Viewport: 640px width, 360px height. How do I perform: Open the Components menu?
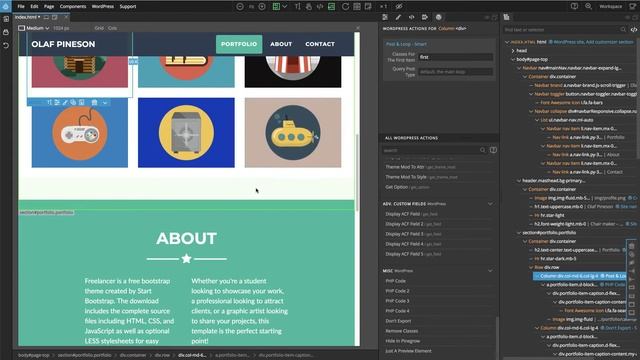tap(73, 7)
